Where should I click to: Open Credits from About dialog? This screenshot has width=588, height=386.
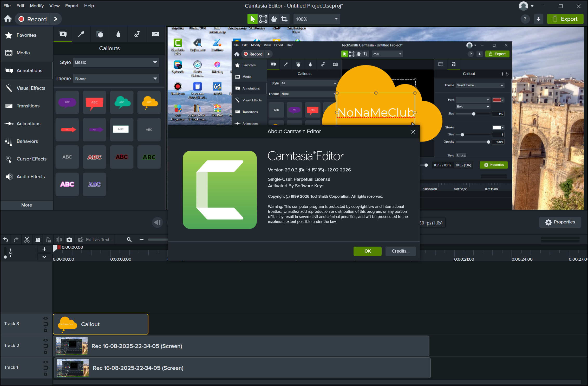click(x=400, y=251)
